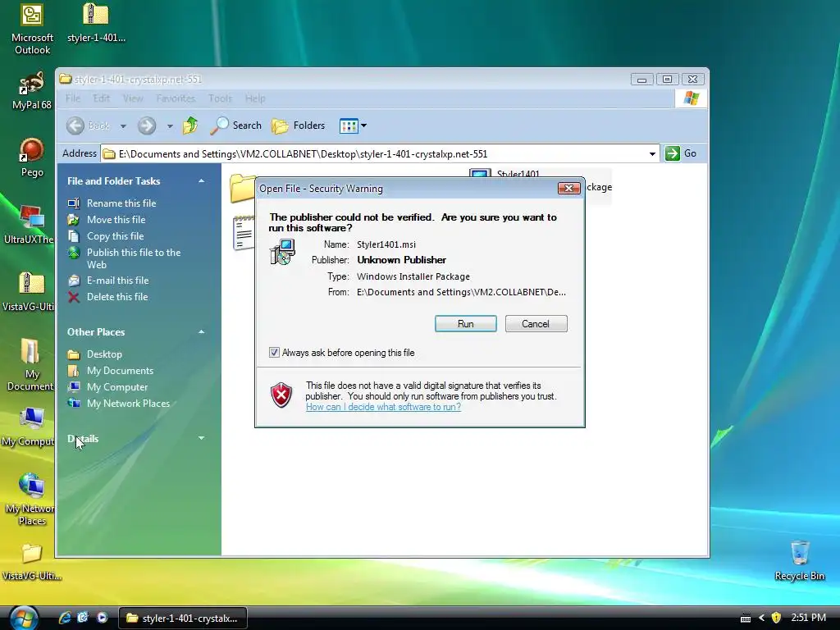The height and width of the screenshot is (630, 840).
Task: Open the View menu
Action: pos(133,98)
